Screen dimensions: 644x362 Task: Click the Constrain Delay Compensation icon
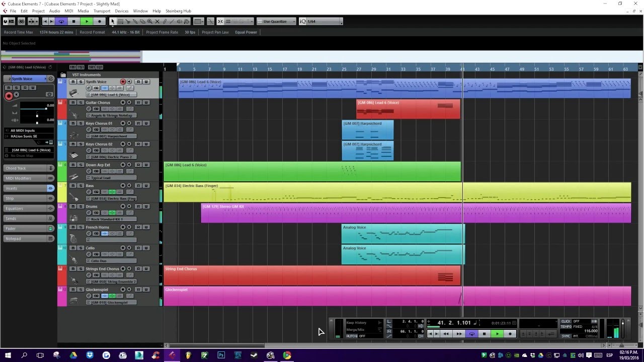coord(21,22)
